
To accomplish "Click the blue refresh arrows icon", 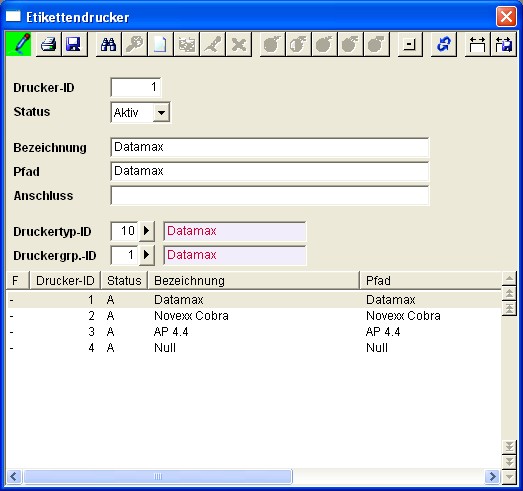I will [444, 44].
